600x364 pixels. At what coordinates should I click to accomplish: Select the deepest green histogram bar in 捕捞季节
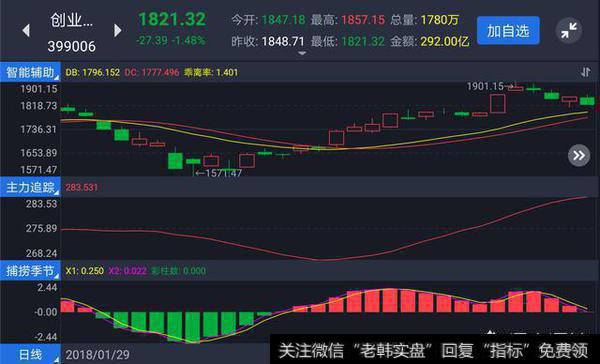pyautogui.click(x=193, y=327)
